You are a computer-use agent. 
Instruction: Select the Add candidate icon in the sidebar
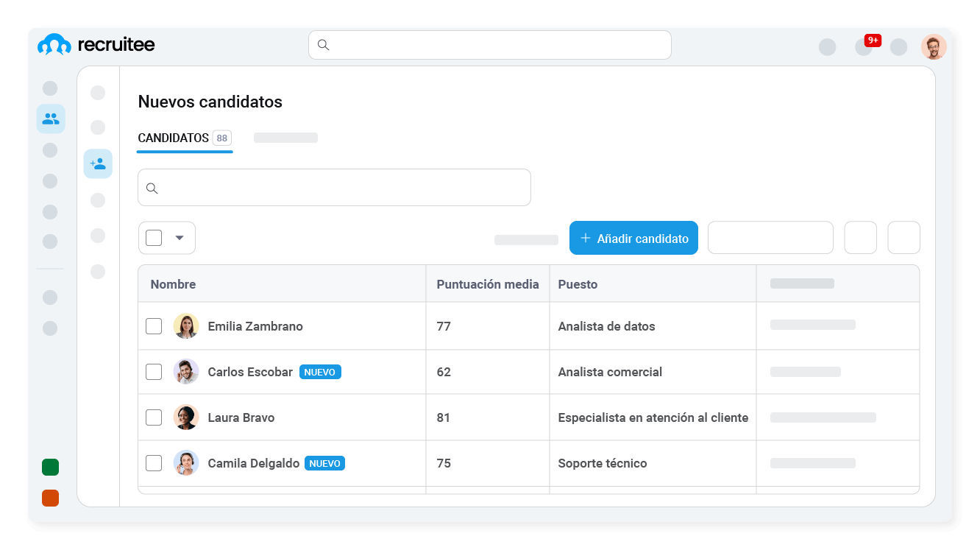(98, 163)
